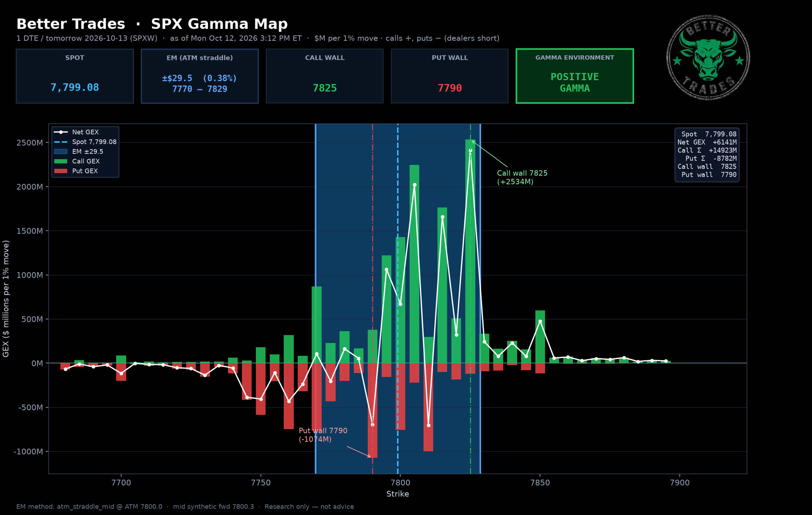
Task: Click the 1 DTE subtitle line
Action: click(x=258, y=38)
